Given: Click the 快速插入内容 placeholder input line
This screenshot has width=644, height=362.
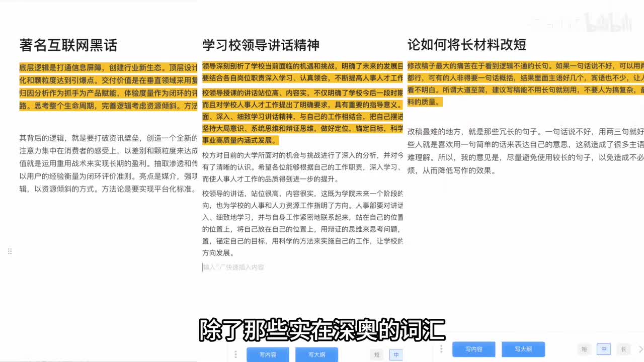Looking at the screenshot, I should [x=233, y=267].
